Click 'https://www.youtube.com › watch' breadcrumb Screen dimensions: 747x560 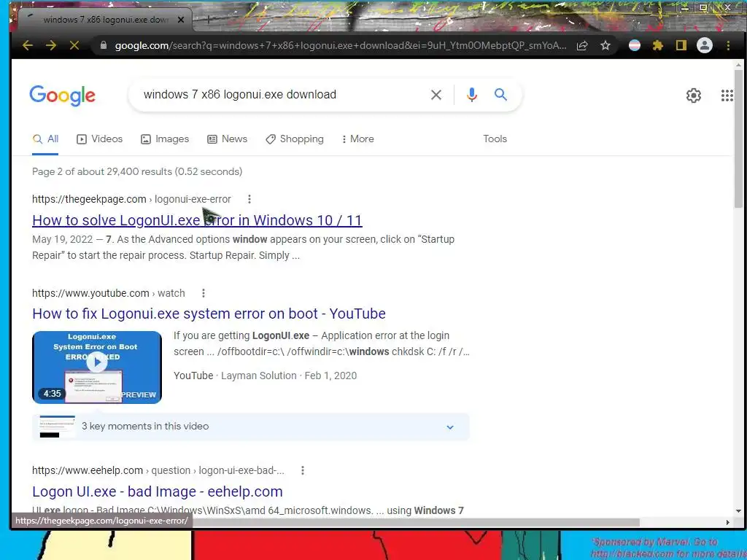[108, 293]
